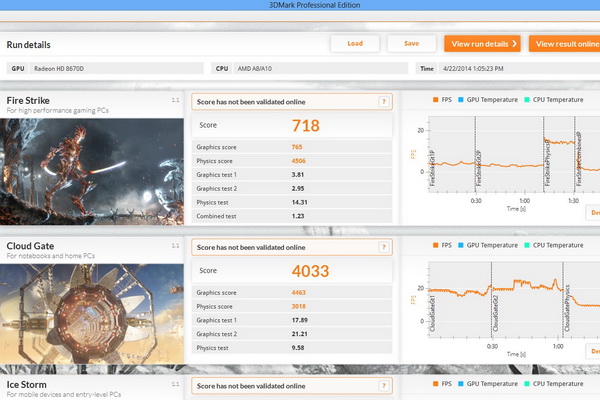600x400 pixels.
Task: Select Cloud Gate Graphics test 2 value 21.21
Action: point(300,334)
